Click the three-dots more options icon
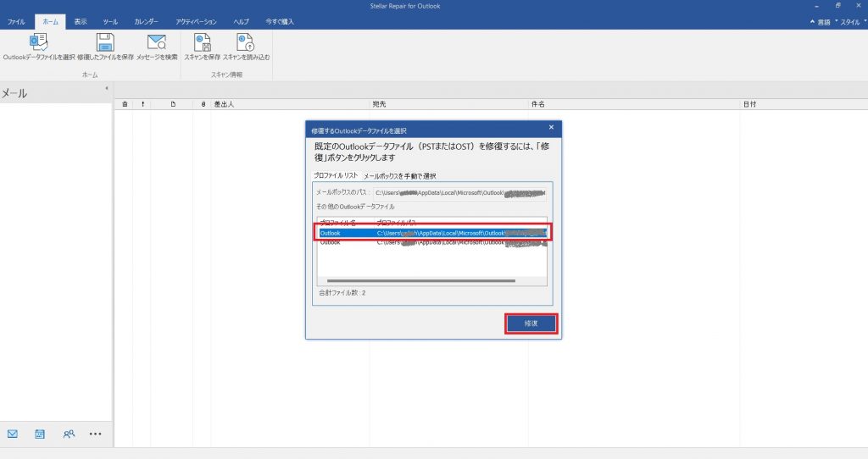This screenshot has width=868, height=459. click(95, 434)
